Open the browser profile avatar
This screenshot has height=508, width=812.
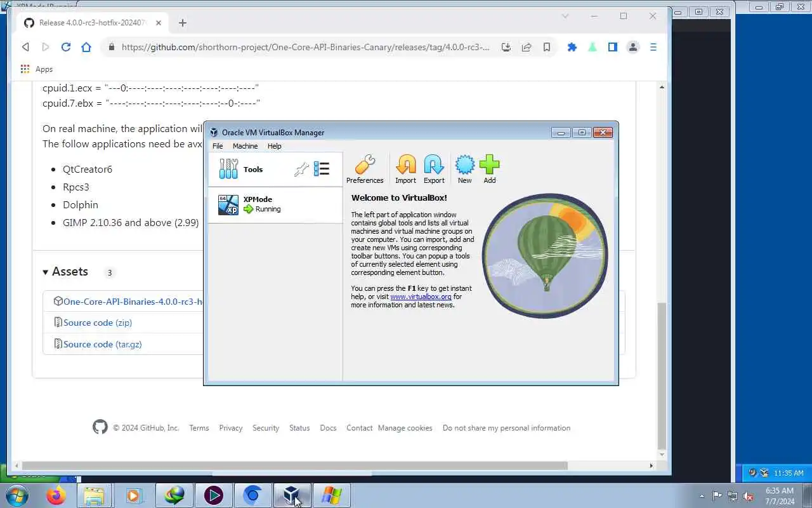tap(633, 47)
